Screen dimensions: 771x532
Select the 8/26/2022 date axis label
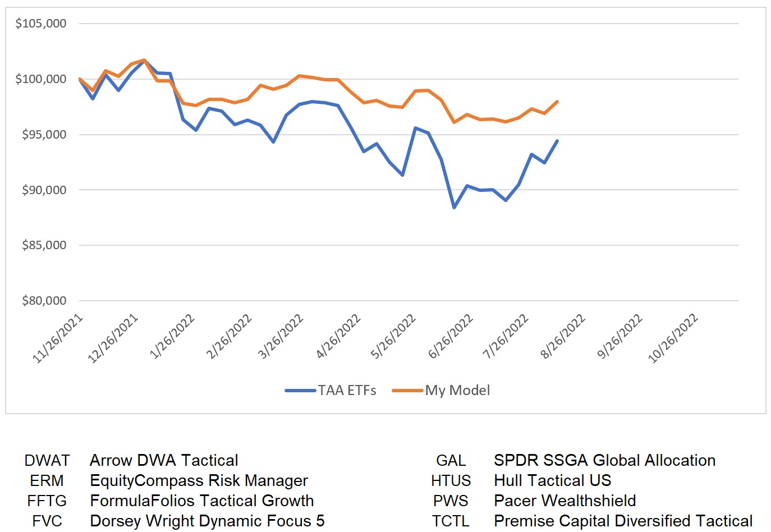tap(563, 336)
